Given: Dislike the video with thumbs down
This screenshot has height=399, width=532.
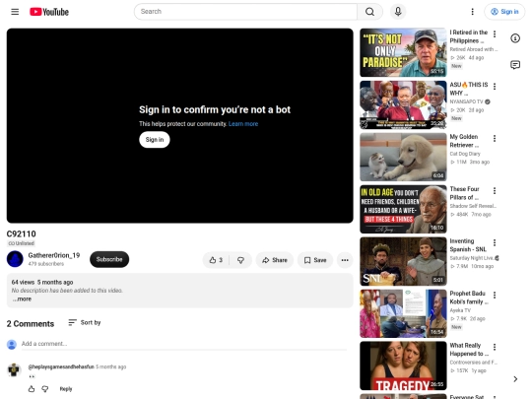Looking at the screenshot, I should coord(240,260).
